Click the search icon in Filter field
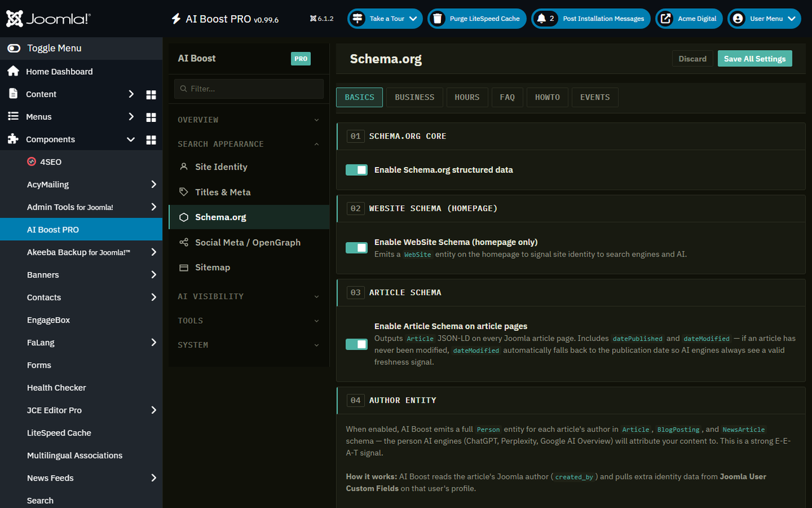This screenshot has height=508, width=812. point(184,89)
